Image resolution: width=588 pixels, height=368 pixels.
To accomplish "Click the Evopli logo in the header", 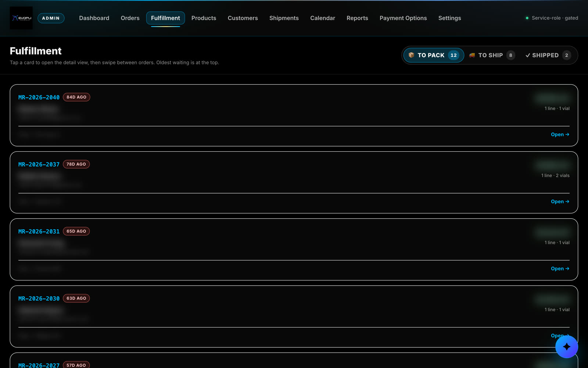I will (21, 18).
